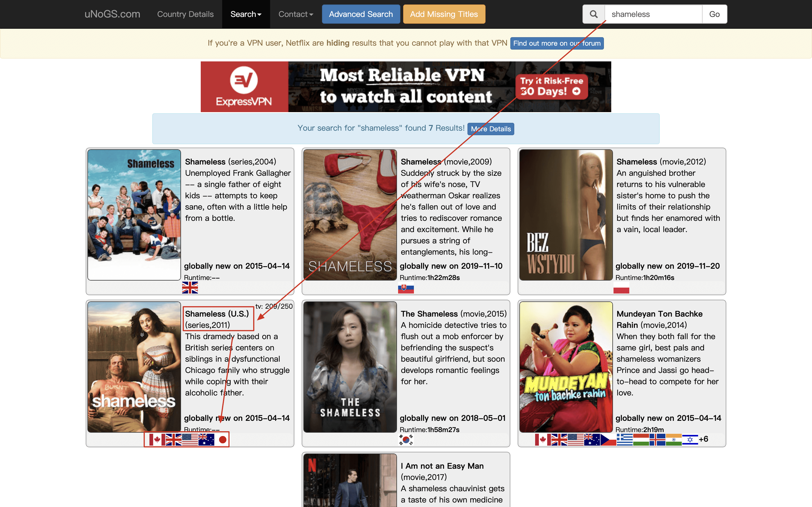Image resolution: width=812 pixels, height=507 pixels.
Task: Expand the +6 more countries indicator
Action: 704,439
